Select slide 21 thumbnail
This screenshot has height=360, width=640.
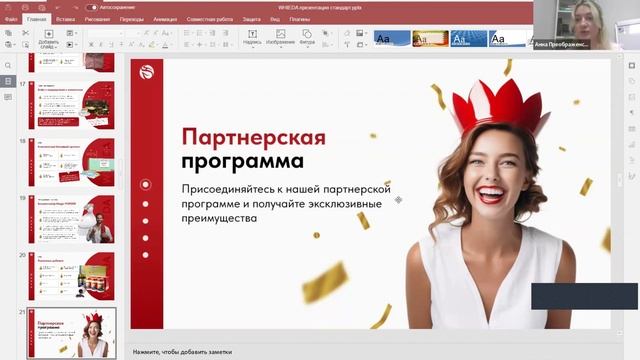click(x=71, y=333)
